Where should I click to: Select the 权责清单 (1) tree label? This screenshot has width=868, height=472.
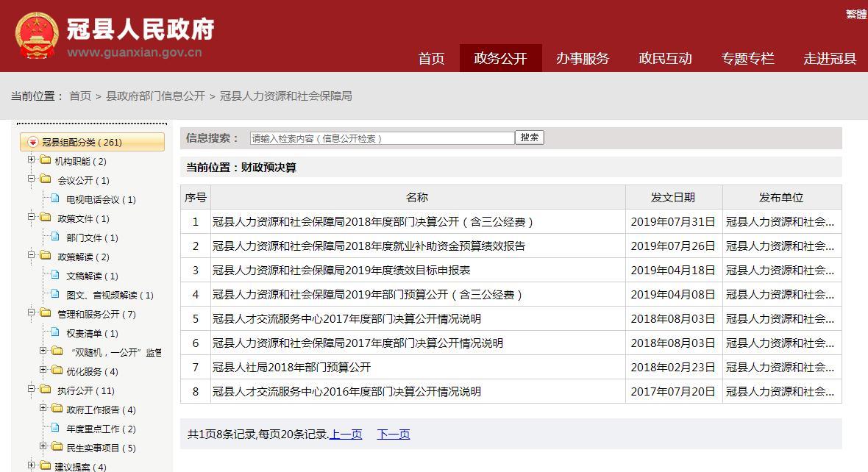tap(93, 333)
